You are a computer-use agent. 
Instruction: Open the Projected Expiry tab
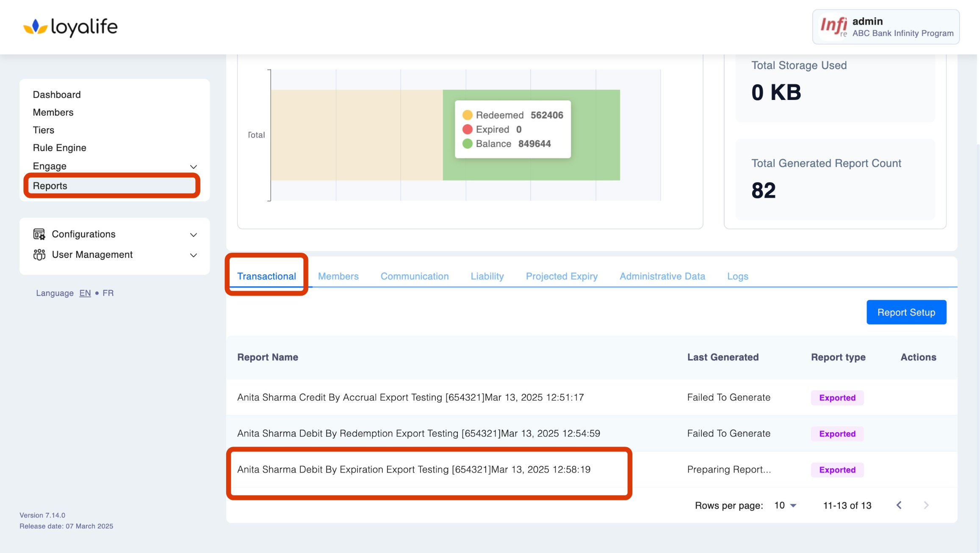coord(562,276)
